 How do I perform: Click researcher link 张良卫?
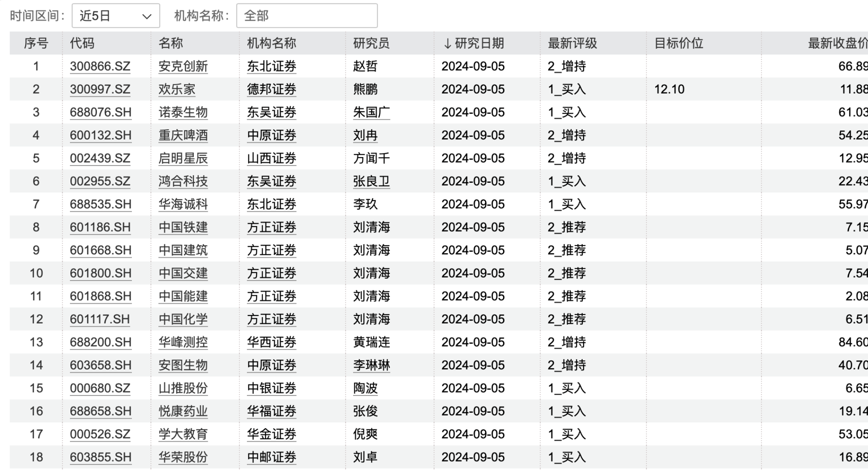(371, 182)
